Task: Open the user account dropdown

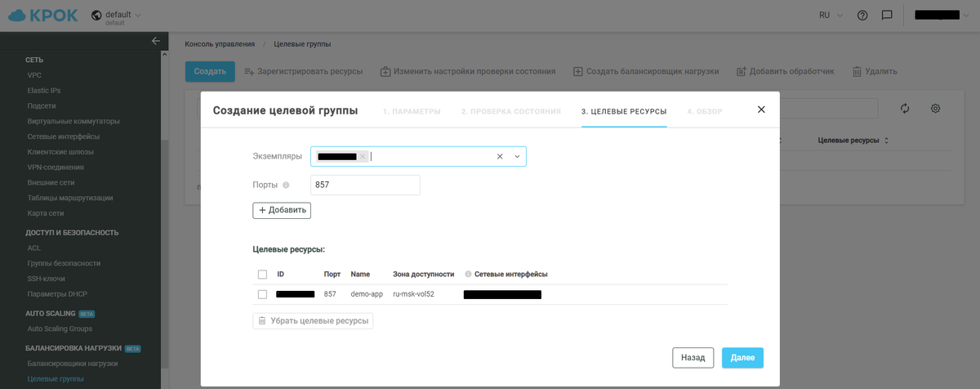Action: pyautogui.click(x=942, y=16)
